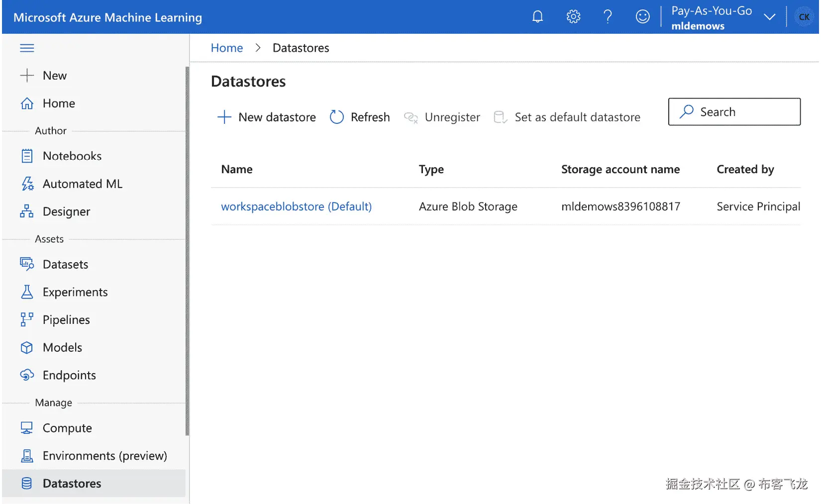The image size is (821, 504).
Task: Open the Notebooks section from the sidebar icon
Action: point(27,156)
